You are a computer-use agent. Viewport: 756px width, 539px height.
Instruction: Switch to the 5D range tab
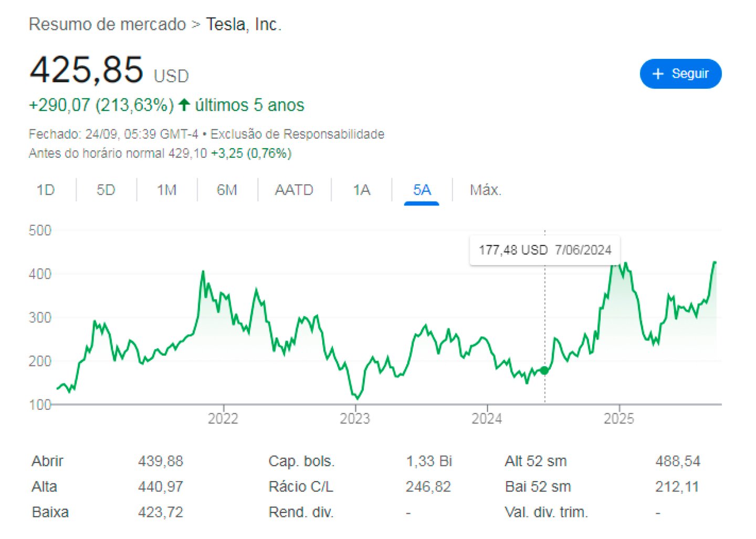click(106, 190)
